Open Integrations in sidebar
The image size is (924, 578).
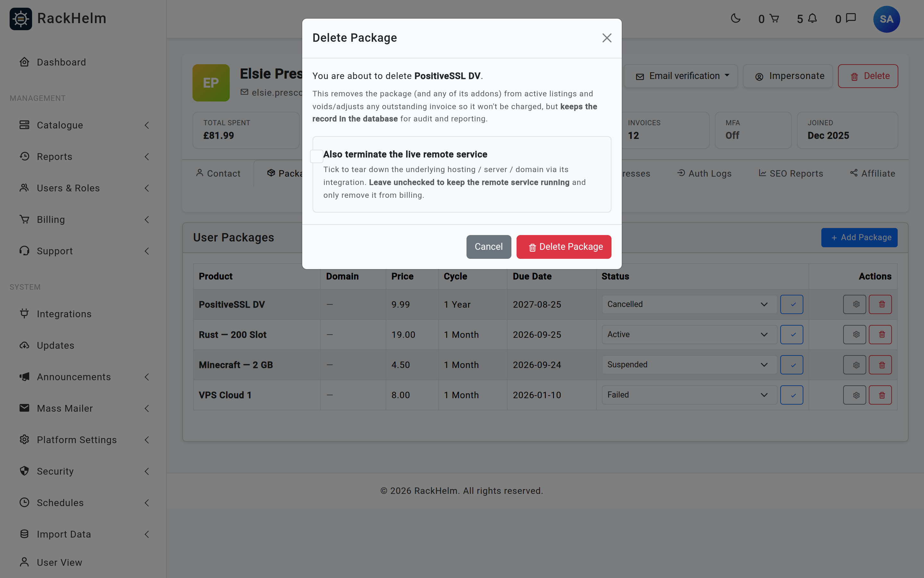pyautogui.click(x=83, y=314)
